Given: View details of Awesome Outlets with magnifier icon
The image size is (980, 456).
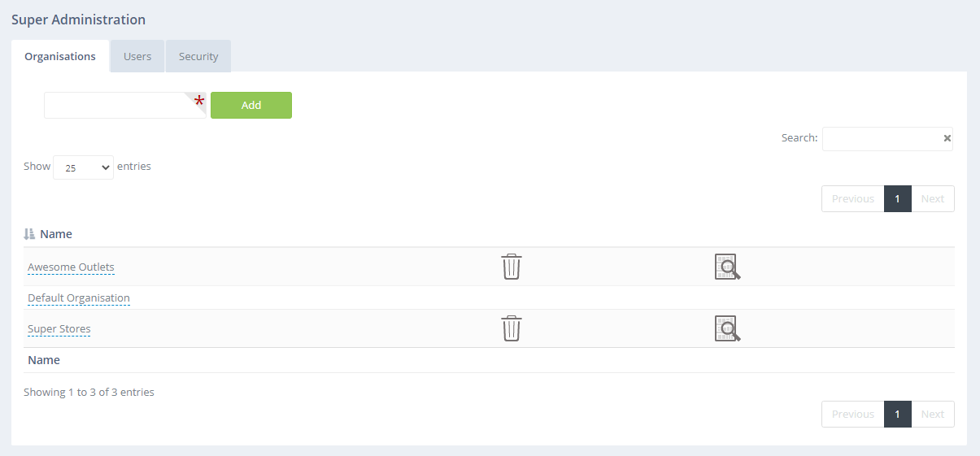Looking at the screenshot, I should pyautogui.click(x=727, y=267).
